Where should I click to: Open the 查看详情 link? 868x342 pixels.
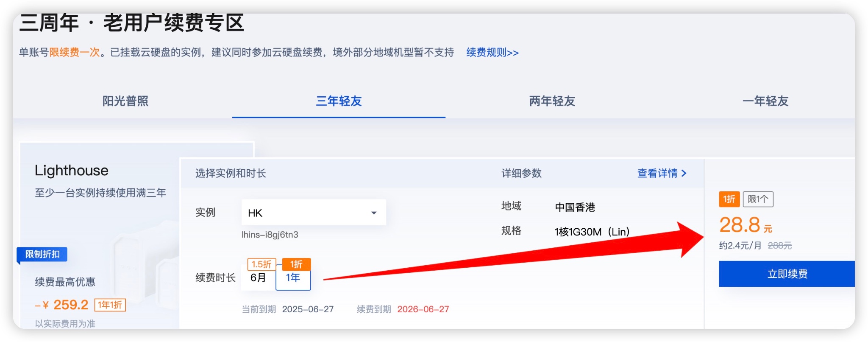pos(662,173)
